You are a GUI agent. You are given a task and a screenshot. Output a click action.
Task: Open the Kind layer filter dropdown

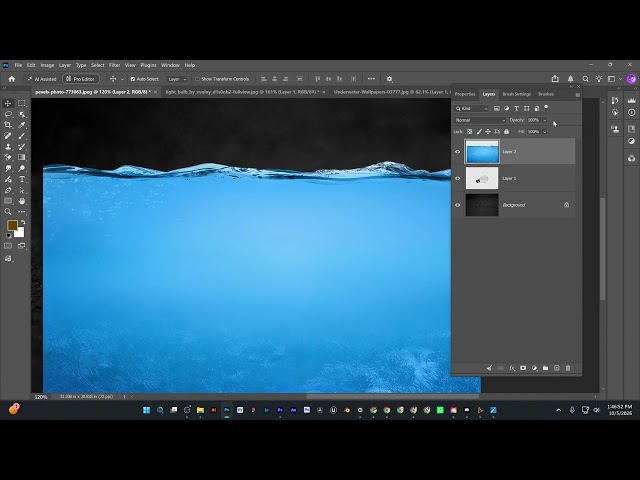471,109
